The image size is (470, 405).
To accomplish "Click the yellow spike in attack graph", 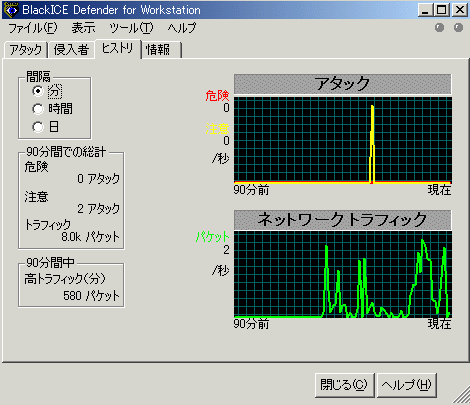I will (372, 144).
